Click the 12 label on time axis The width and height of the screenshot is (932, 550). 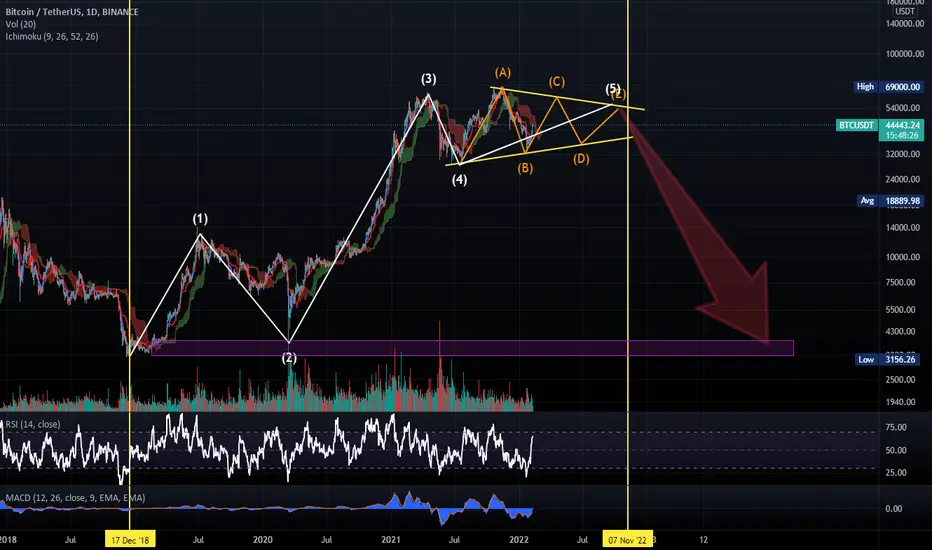pos(704,540)
